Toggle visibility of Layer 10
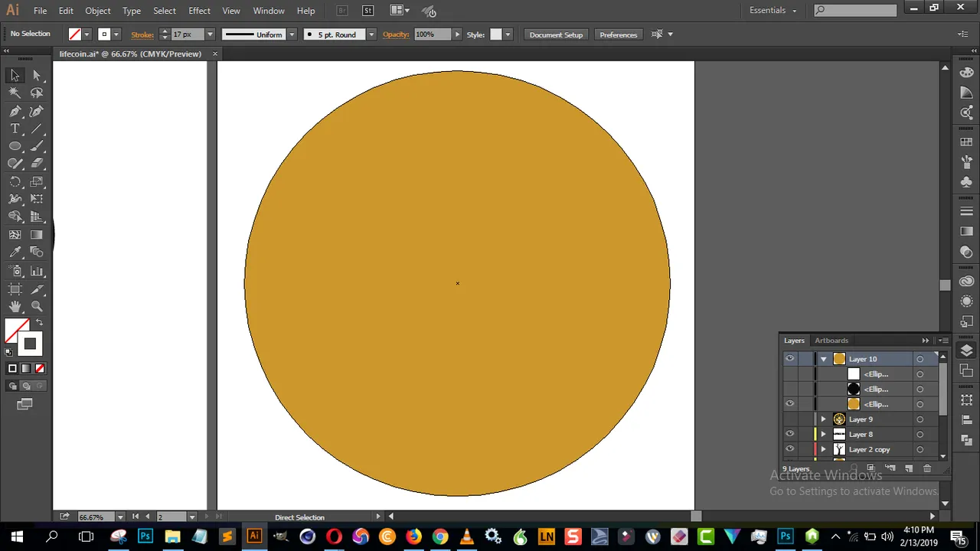The image size is (980, 551). tap(789, 359)
